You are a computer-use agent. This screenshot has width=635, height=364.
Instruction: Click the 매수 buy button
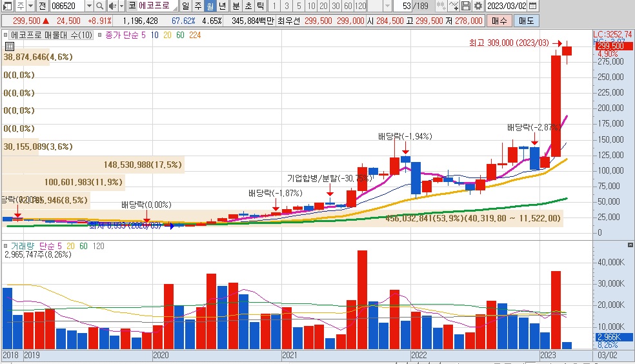coord(499,21)
